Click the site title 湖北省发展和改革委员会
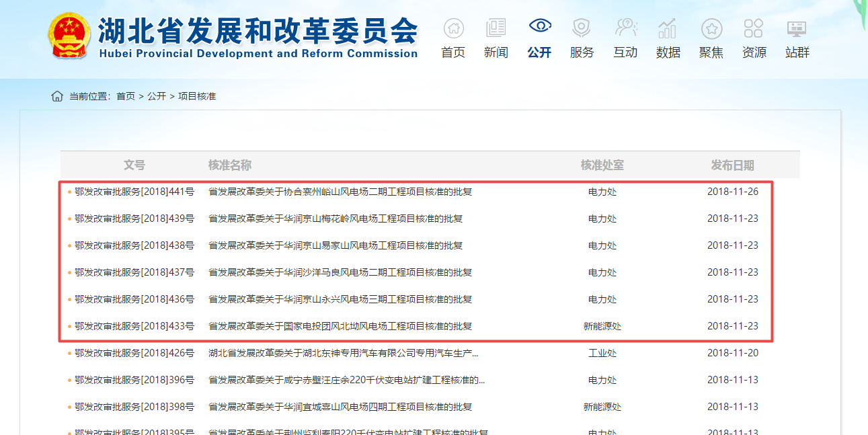Screen dimensions: 868x435 pos(258,30)
